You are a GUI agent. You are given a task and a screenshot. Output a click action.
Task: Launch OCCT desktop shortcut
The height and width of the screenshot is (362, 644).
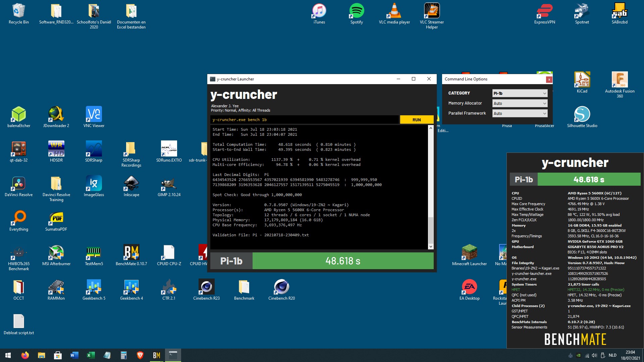point(19,290)
